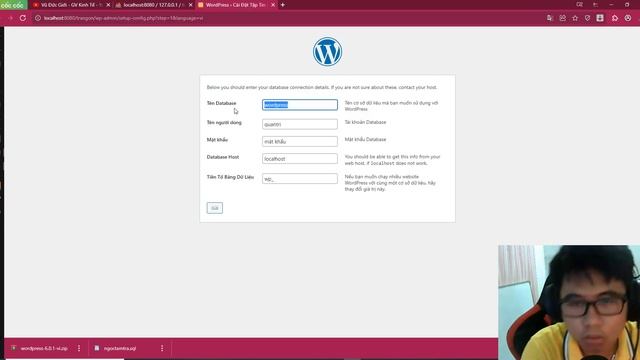Screen dimensions: 640x360
Task: Open the user profile icon
Action: [628, 18]
